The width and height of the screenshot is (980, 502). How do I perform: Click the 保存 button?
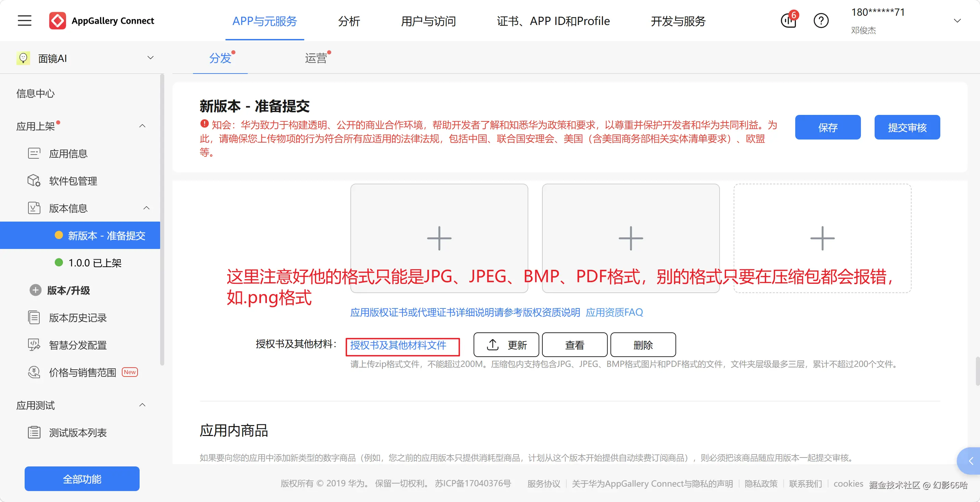coord(828,128)
